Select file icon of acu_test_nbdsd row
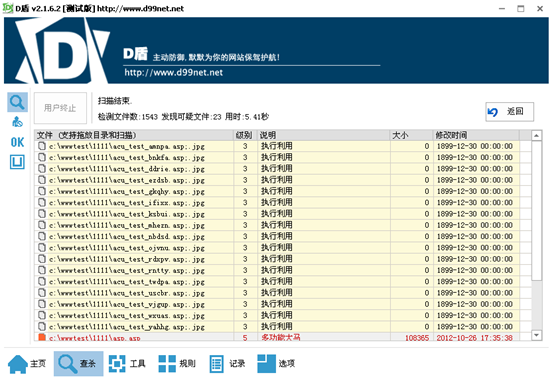553x381 pixels. click(42, 236)
